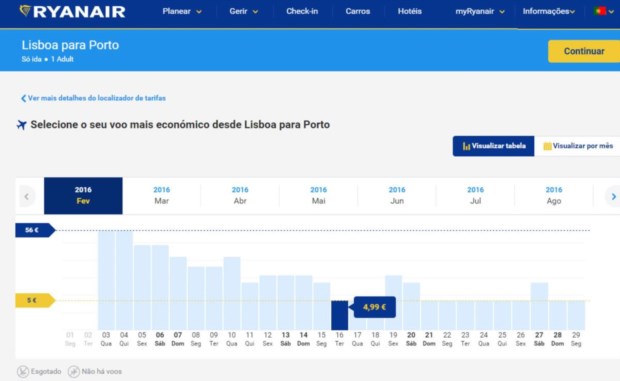Click the Esgotado sold-out legend icon
The image size is (620, 381).
pyautogui.click(x=23, y=372)
